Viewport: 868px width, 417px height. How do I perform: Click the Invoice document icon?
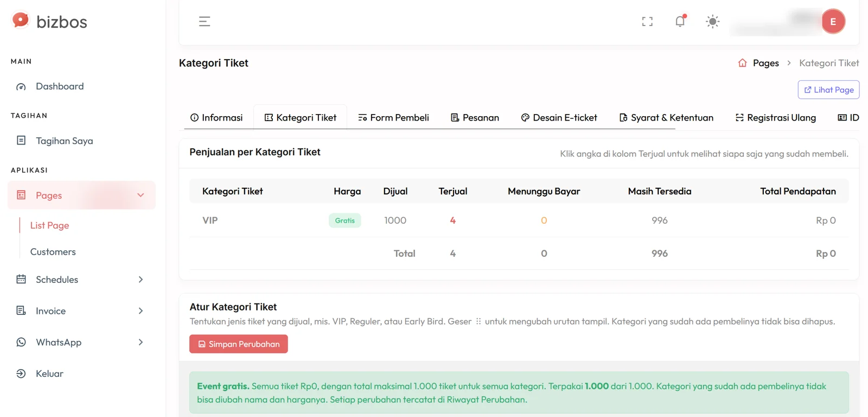pos(21,311)
